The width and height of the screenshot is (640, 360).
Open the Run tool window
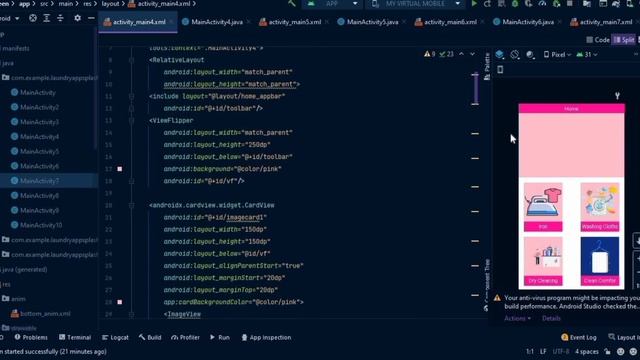pos(220,338)
